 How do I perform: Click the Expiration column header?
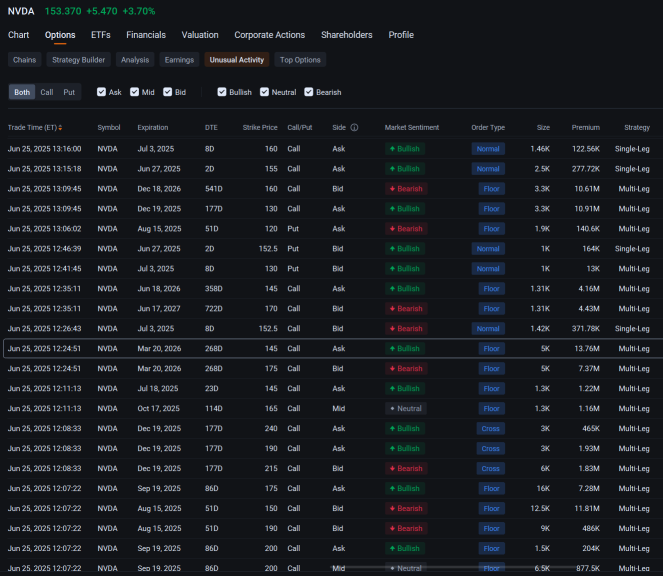[153, 128]
